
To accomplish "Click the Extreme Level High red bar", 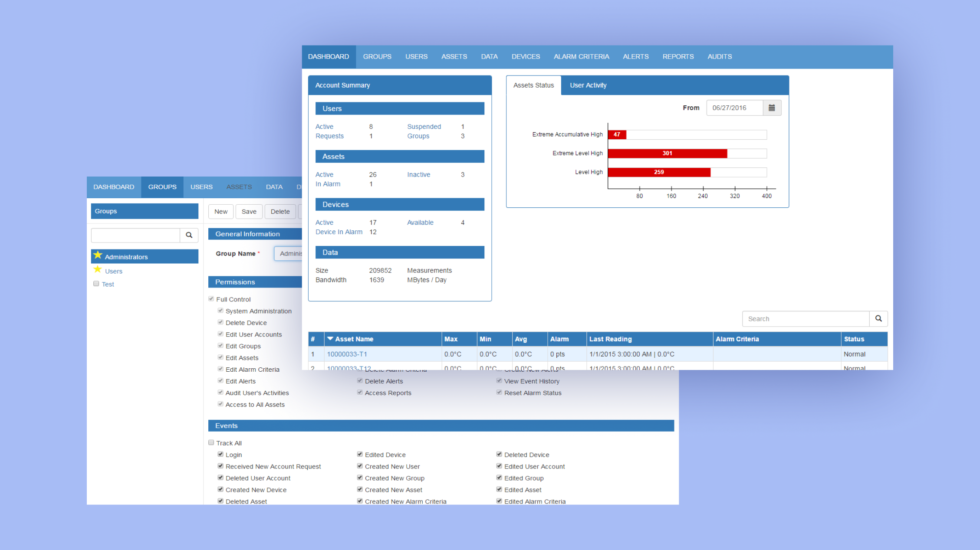I will coord(667,154).
